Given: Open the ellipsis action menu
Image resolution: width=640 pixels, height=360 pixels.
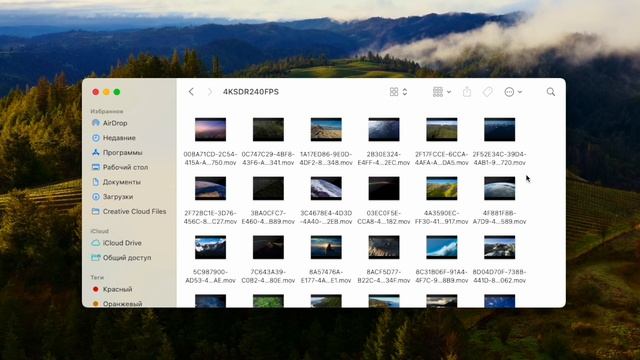Looking at the screenshot, I should pyautogui.click(x=513, y=92).
